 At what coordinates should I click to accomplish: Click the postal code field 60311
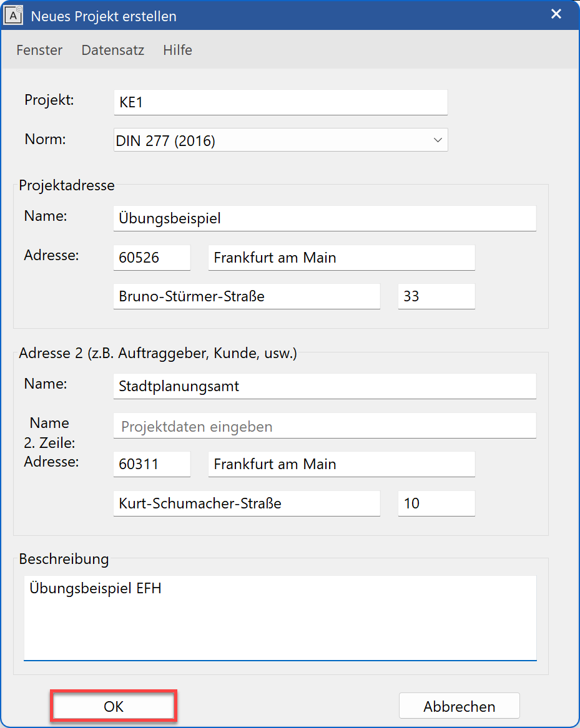click(152, 464)
